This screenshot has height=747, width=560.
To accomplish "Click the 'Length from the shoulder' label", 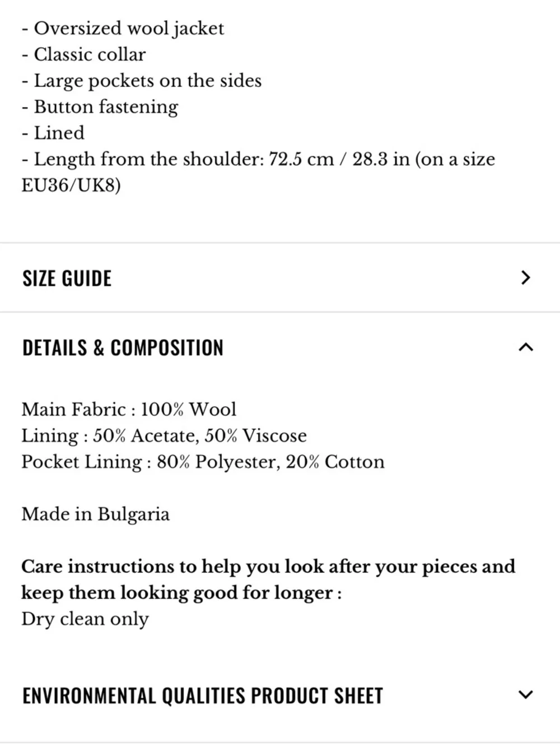I will tap(148, 159).
